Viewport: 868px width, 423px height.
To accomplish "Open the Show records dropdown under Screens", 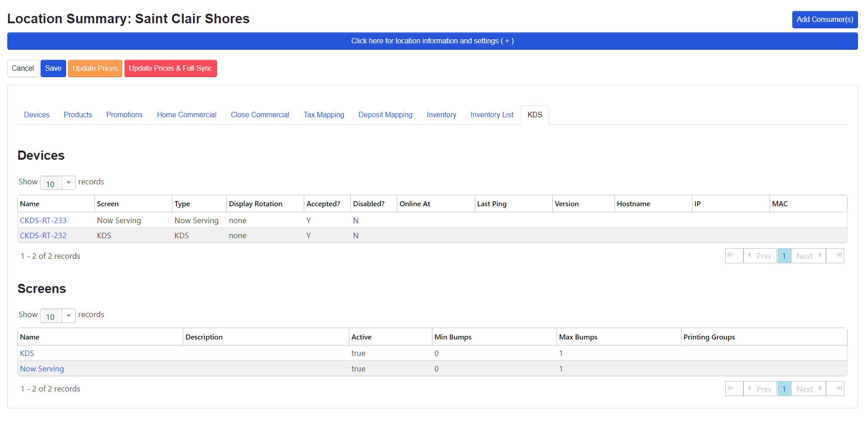I will click(68, 315).
